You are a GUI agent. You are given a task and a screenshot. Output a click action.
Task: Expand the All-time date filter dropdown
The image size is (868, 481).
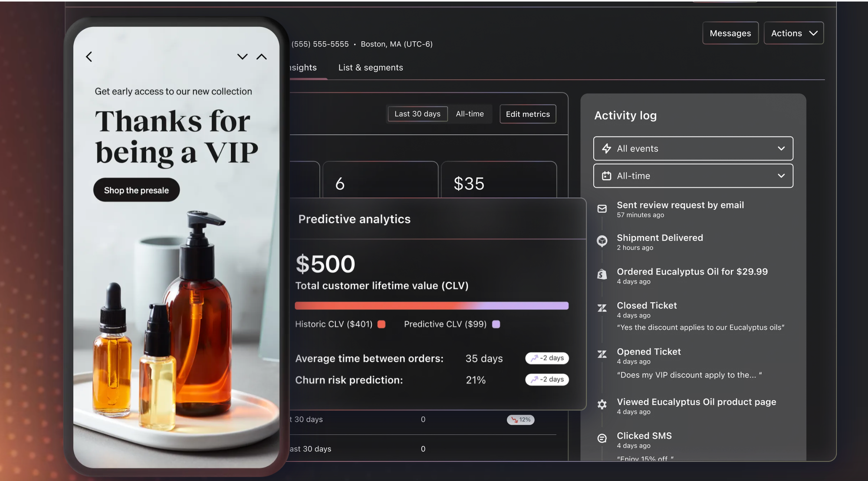pos(693,176)
